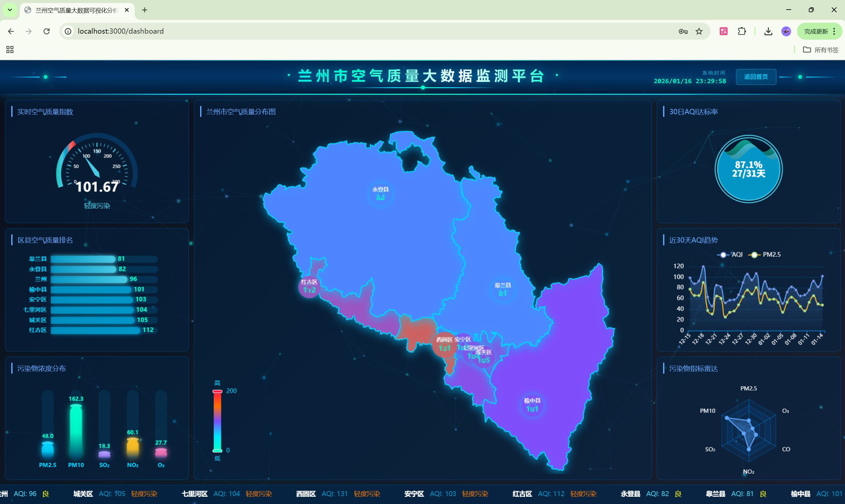Open the apps grid icon
This screenshot has width=845, height=504.
point(10,50)
